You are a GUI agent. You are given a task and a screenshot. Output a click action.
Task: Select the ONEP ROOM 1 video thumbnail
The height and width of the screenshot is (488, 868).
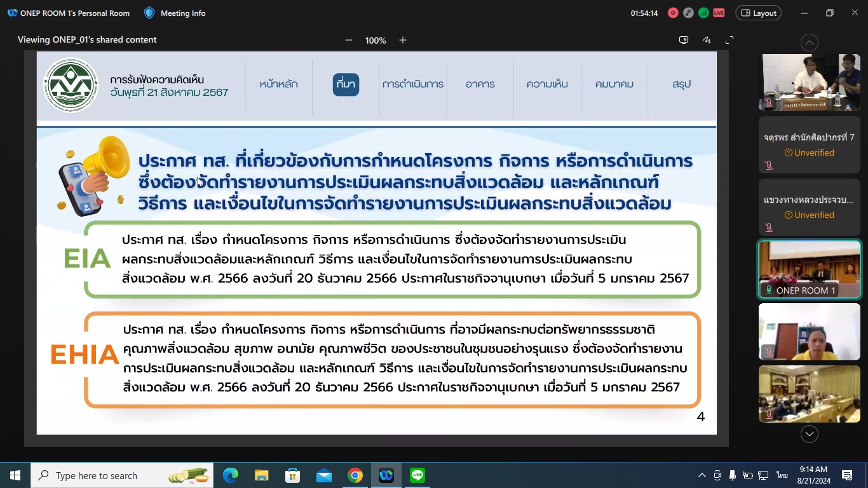pyautogui.click(x=810, y=269)
